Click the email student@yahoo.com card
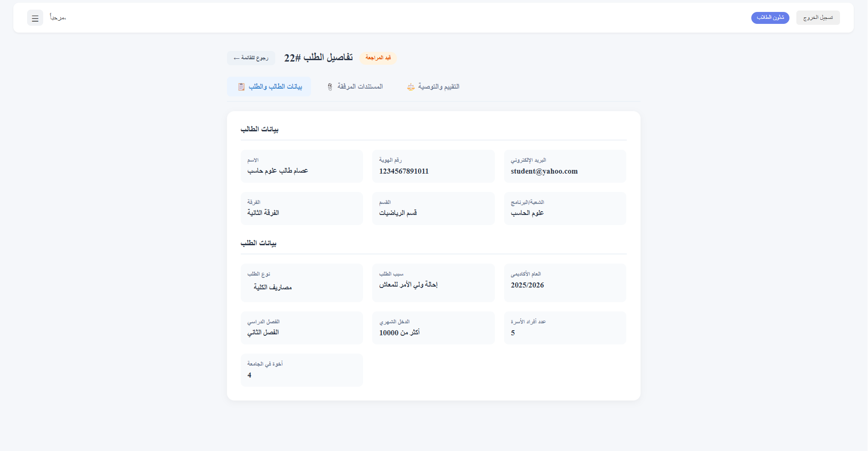 point(565,166)
